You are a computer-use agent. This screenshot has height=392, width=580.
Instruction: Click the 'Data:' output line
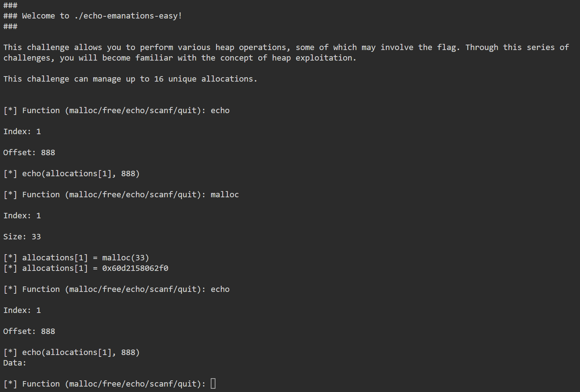tap(15, 363)
